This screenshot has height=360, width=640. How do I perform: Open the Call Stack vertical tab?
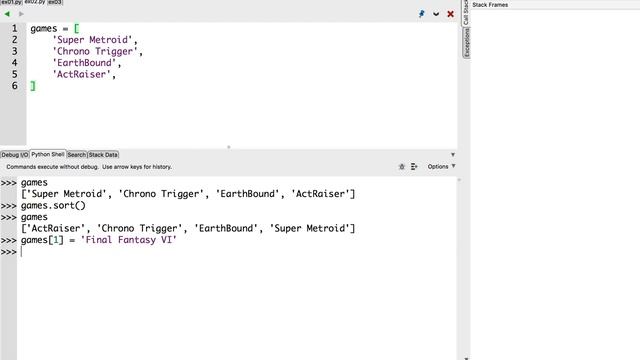click(x=466, y=12)
